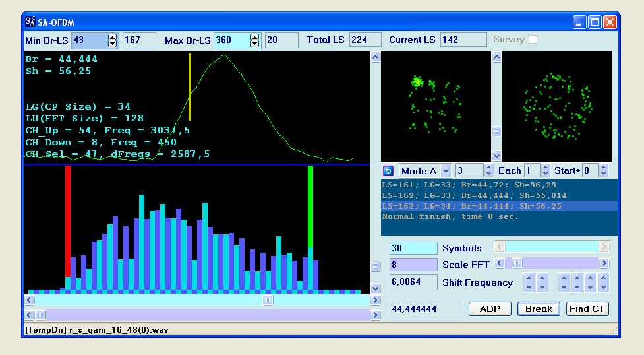Click the blue undo arrow icon beside Mode A

[388, 171]
